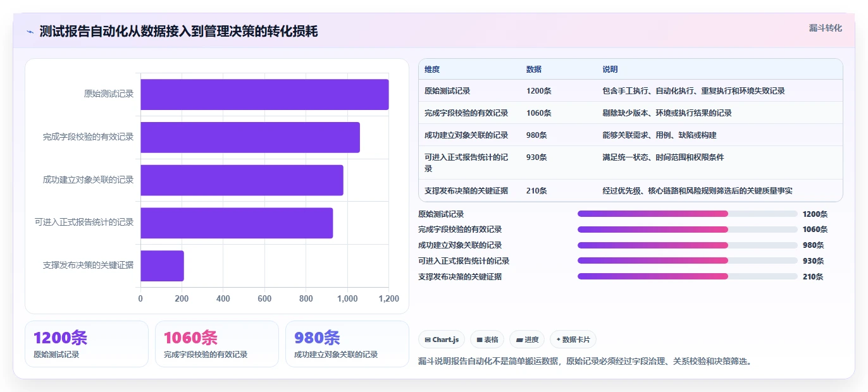Click the progress list label 完成字段校验的有效记录
The image size is (868, 392).
pos(460,230)
